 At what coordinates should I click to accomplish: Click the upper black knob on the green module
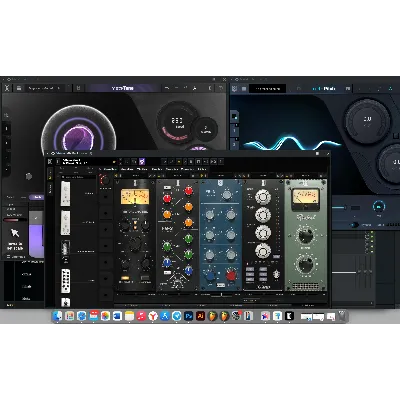tap(306, 236)
